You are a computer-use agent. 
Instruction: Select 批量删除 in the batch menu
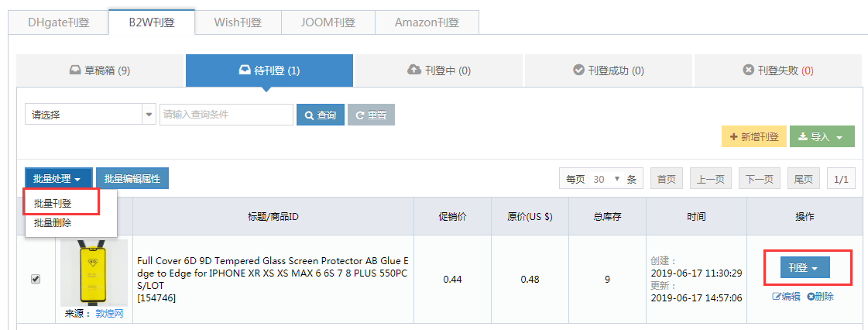(x=53, y=222)
